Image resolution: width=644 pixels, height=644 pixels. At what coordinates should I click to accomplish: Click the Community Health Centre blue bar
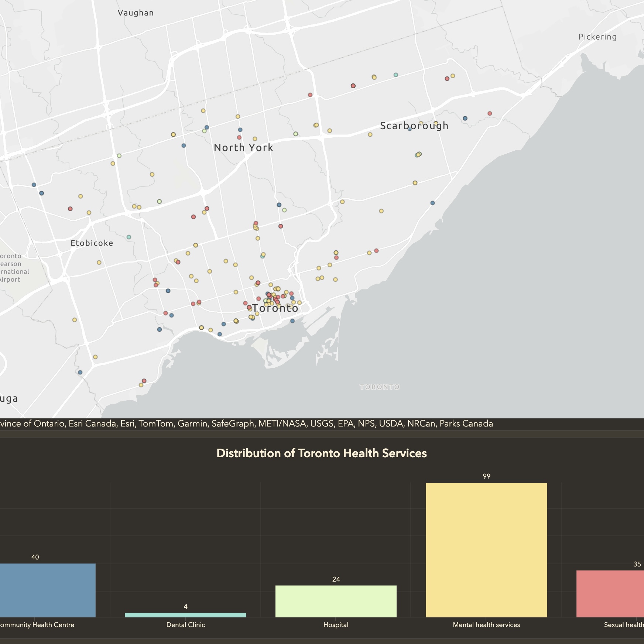click(48, 590)
